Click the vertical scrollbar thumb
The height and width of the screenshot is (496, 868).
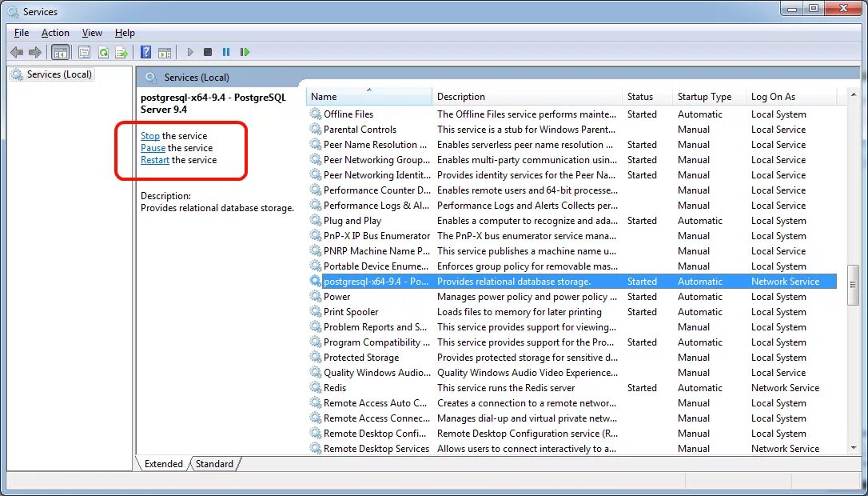(853, 285)
